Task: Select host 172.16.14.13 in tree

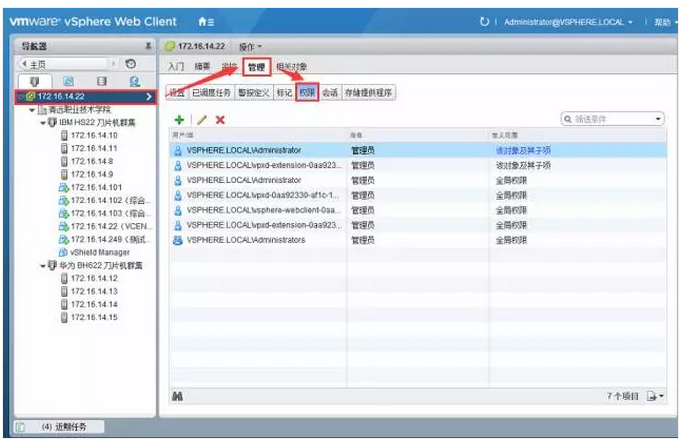Action: 94,291
